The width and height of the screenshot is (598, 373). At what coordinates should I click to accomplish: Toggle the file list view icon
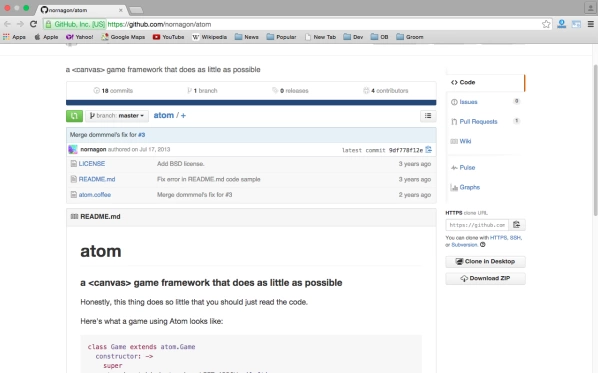[428, 116]
